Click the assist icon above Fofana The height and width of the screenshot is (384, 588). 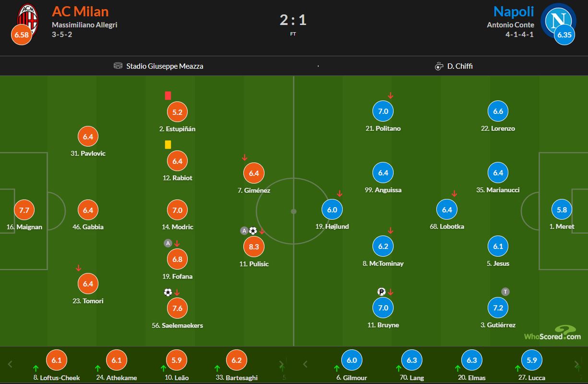pos(168,243)
